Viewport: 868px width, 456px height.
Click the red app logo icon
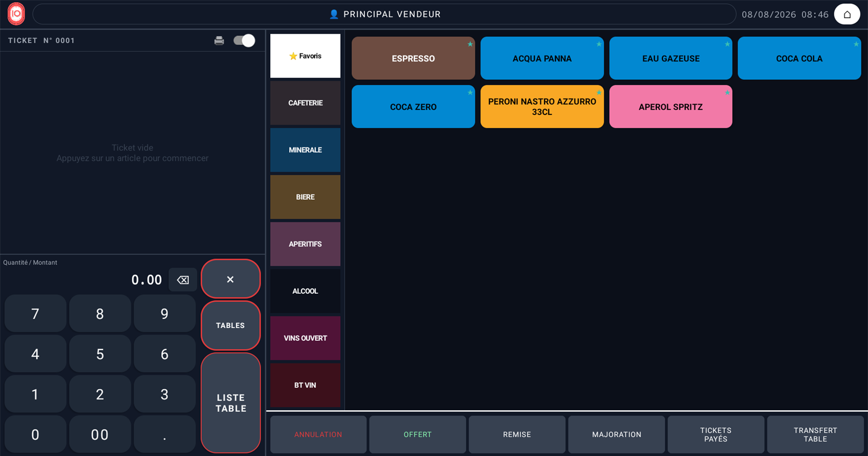pos(16,14)
